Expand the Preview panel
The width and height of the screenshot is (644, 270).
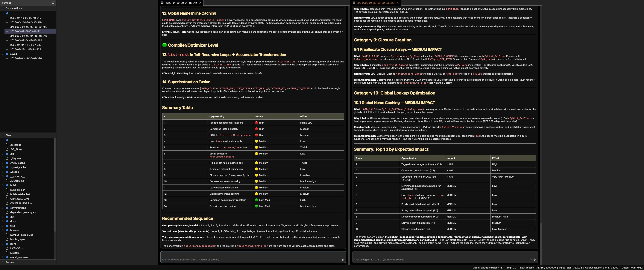[x=3, y=262]
